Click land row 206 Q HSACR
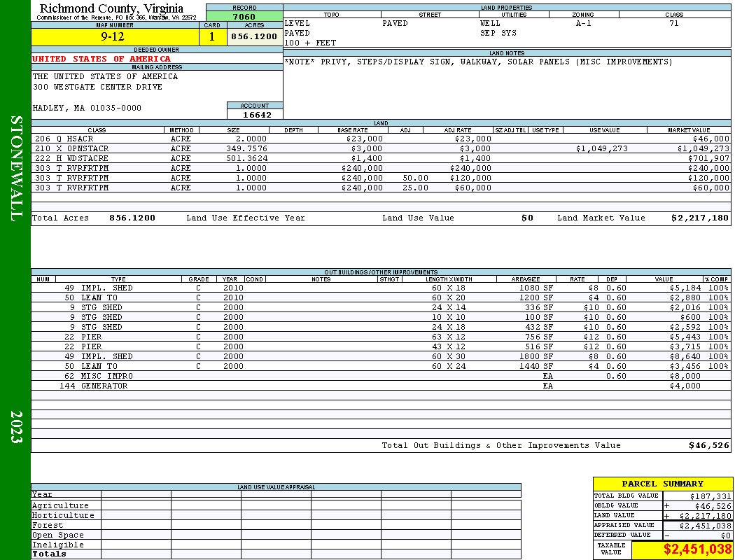Image resolution: width=735 pixels, height=560 pixels. click(381, 139)
